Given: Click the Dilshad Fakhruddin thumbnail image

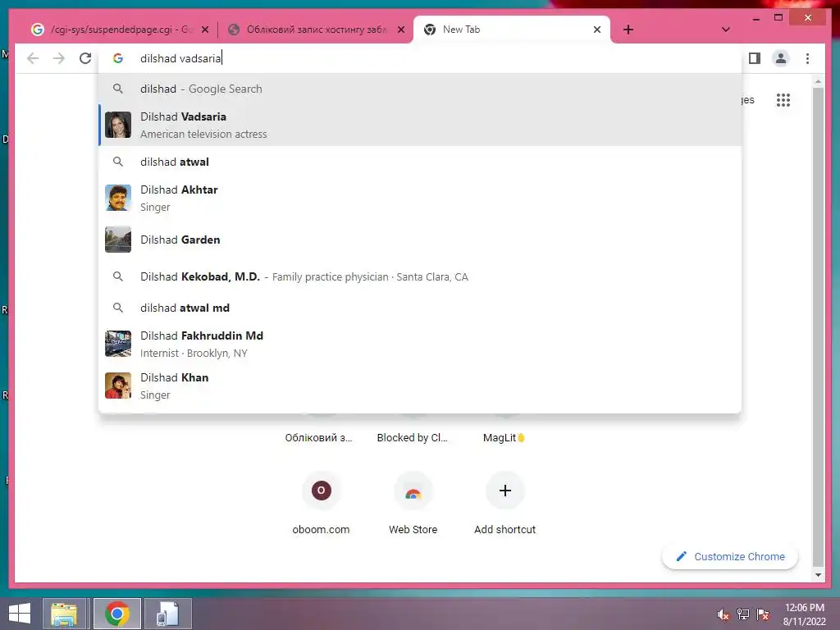Looking at the screenshot, I should point(118,344).
